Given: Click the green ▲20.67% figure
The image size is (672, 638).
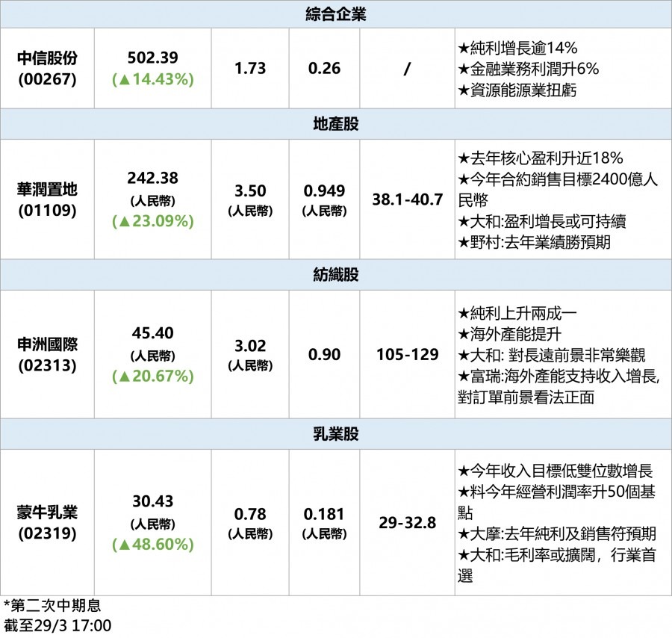Looking at the screenshot, I should 152,376.
